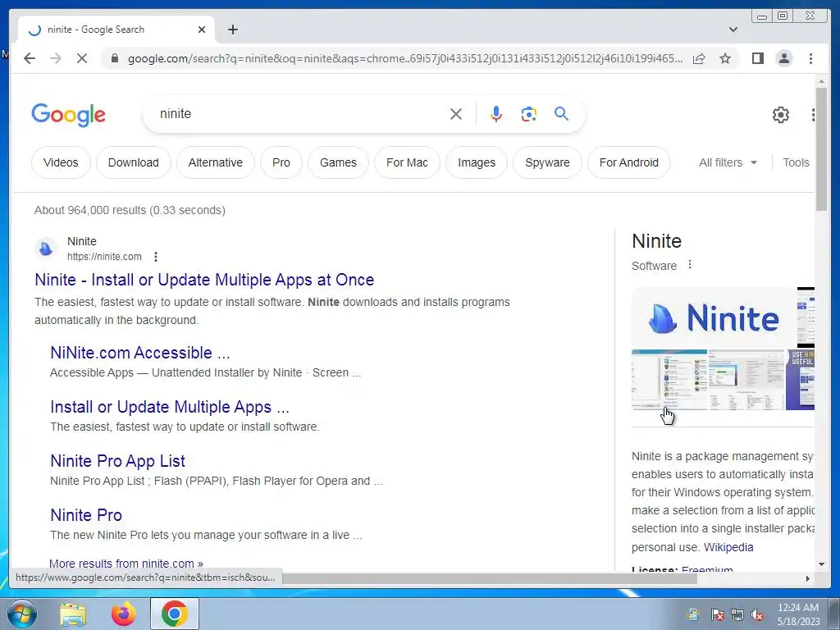Bookmark this page with the star
840x630 pixels.
725,58
